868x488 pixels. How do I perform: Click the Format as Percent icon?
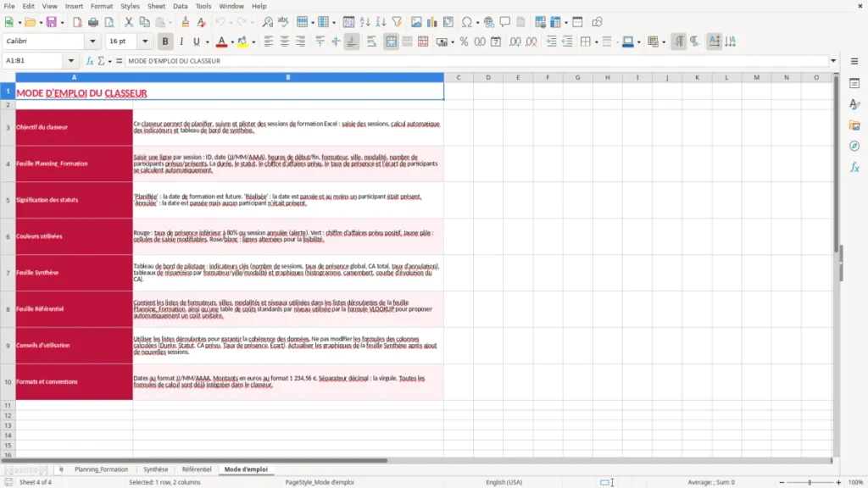click(x=464, y=42)
